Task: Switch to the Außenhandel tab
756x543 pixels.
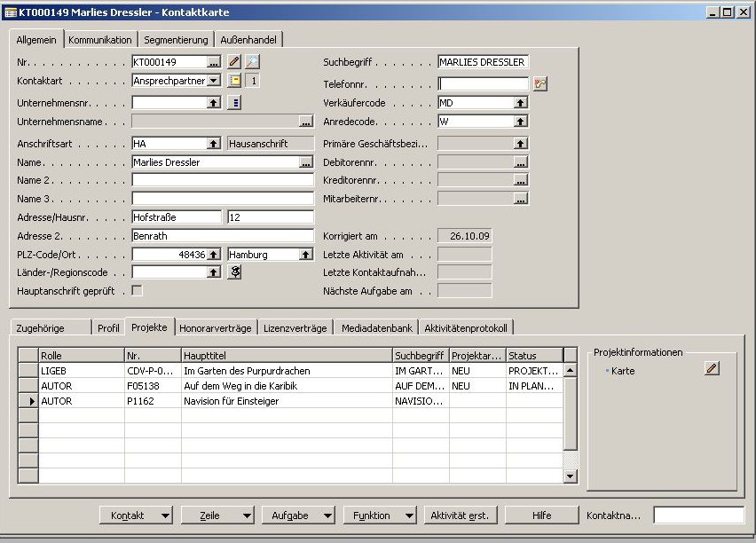Action: point(248,40)
